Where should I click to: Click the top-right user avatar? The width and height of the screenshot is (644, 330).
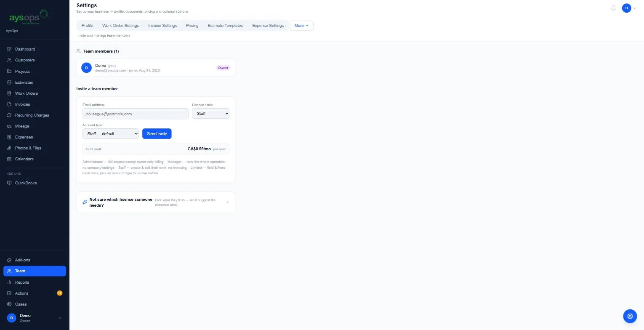[627, 8]
